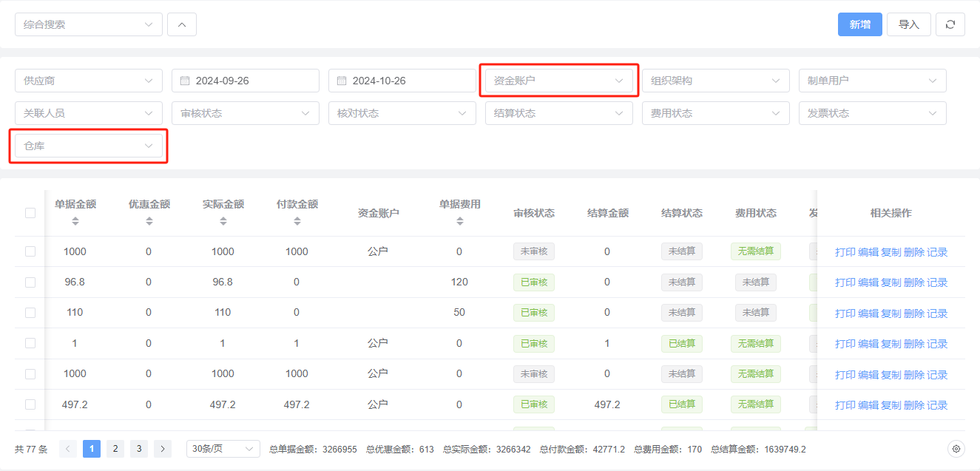This screenshot has width=980, height=471.
Task: Collapse filters with the up-chevron button
Action: [182, 24]
